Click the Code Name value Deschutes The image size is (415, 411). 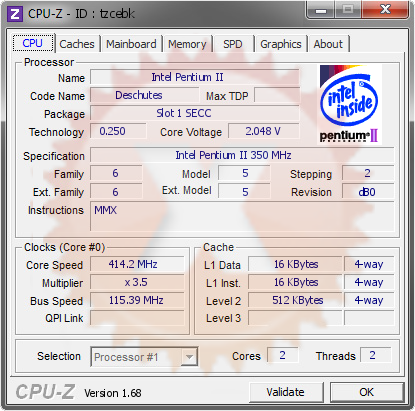pyautogui.click(x=144, y=95)
